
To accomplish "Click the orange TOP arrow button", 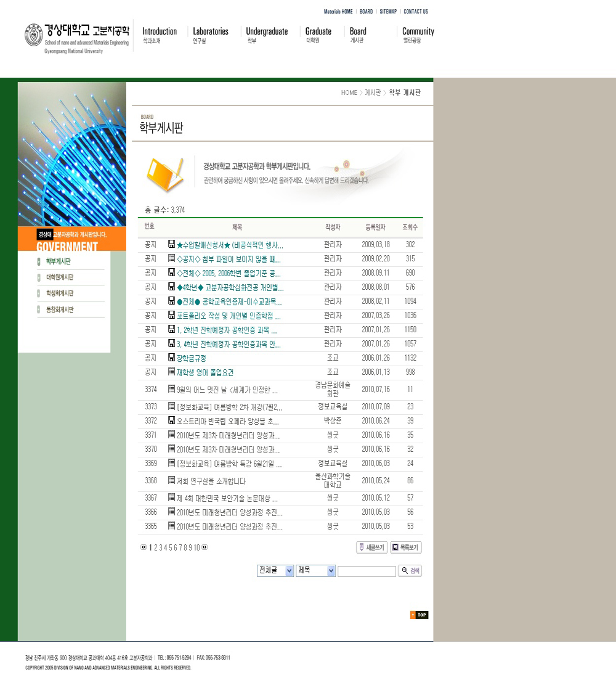I will pyautogui.click(x=419, y=615).
